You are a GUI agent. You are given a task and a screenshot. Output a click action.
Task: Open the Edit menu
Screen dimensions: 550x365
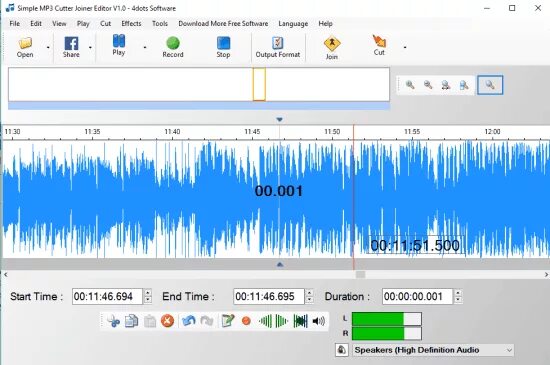36,23
